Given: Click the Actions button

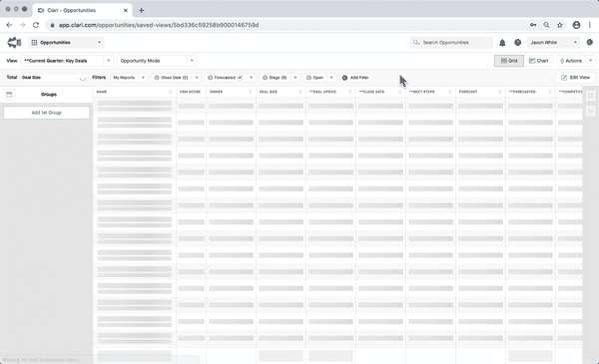Looking at the screenshot, I should pyautogui.click(x=571, y=61).
